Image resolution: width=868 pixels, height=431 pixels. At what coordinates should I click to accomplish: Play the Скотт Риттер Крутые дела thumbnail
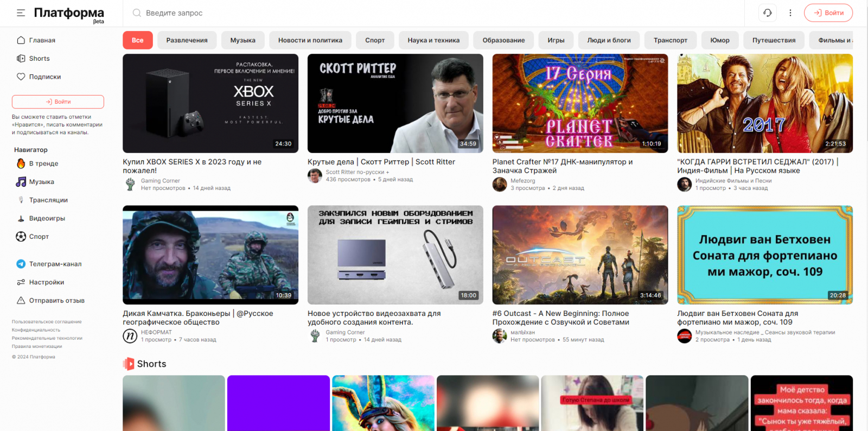(395, 103)
